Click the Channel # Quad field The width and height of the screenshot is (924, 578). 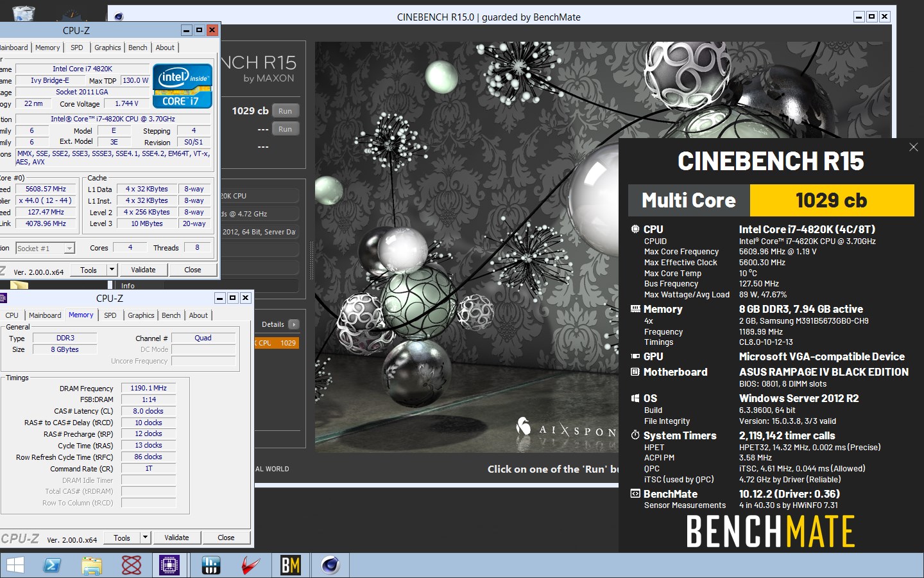point(203,338)
